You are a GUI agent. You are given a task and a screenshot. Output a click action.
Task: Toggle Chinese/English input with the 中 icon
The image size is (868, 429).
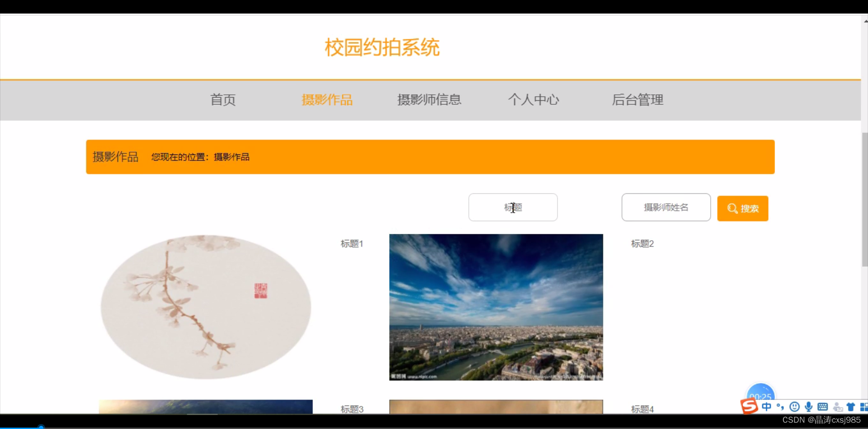[766, 406]
